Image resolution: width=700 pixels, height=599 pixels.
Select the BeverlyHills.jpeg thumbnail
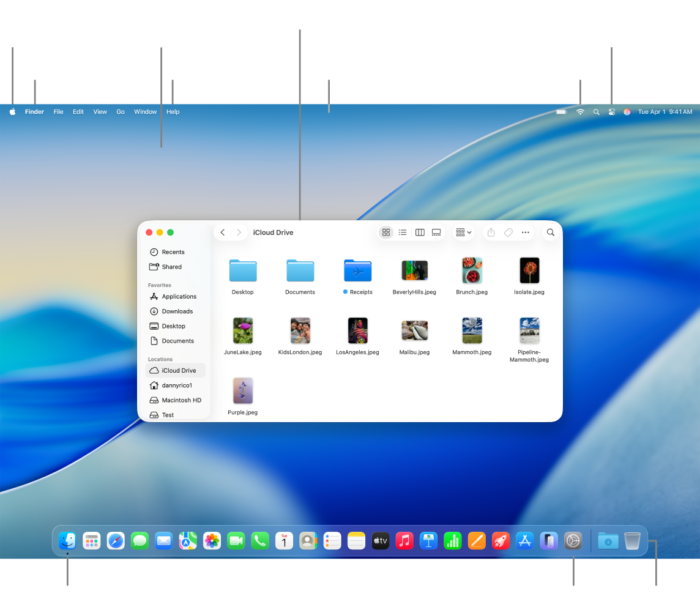tap(415, 270)
